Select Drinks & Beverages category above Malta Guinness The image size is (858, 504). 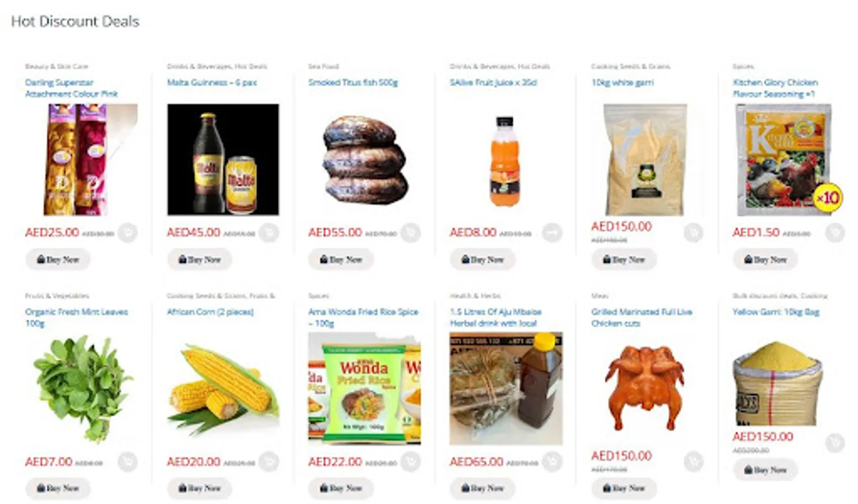[x=200, y=66]
